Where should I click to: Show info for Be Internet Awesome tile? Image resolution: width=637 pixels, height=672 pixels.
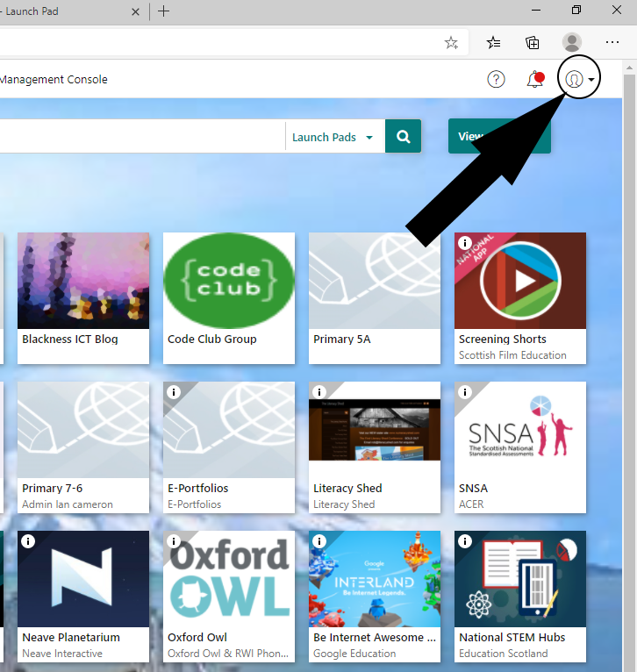point(319,541)
